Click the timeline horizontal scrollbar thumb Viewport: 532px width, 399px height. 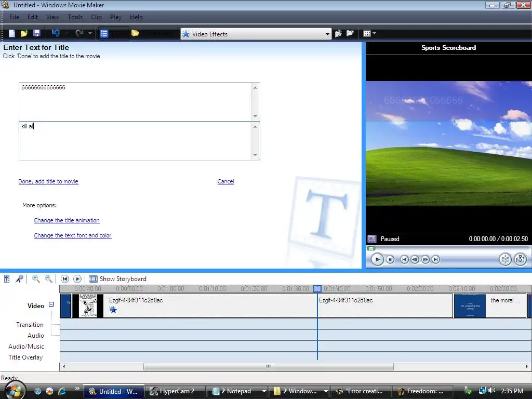(x=269, y=366)
